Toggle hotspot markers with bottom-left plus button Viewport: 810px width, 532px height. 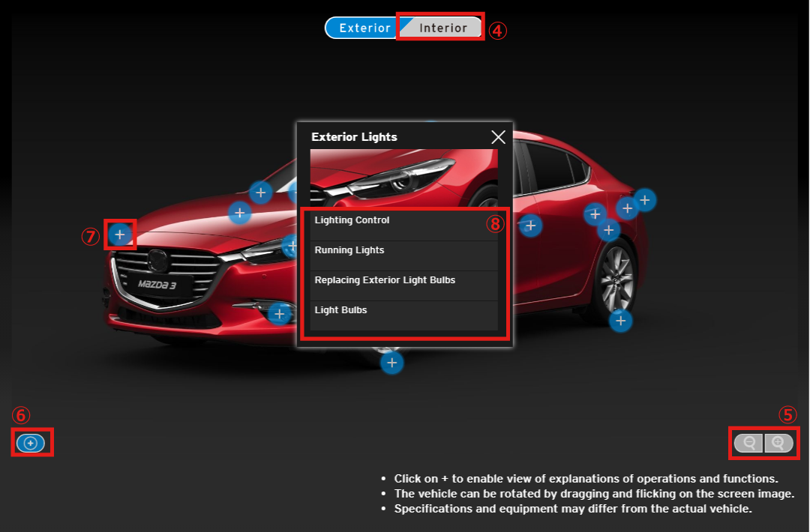pos(31,443)
